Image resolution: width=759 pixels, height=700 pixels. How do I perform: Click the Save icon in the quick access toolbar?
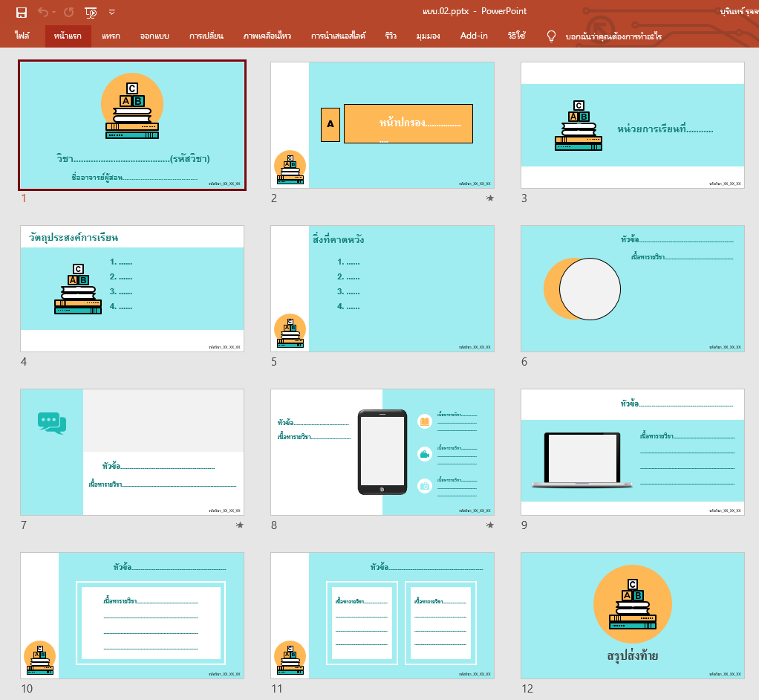[22, 12]
